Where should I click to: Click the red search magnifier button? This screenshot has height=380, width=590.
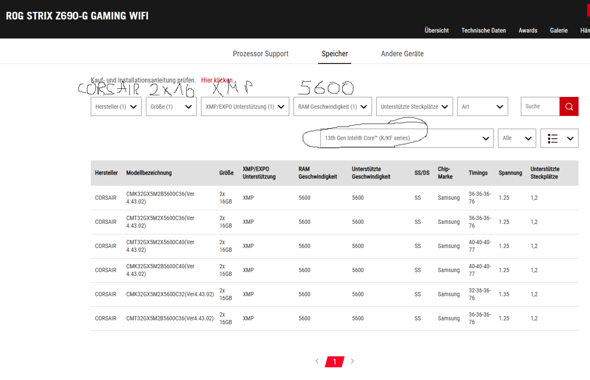[x=569, y=106]
